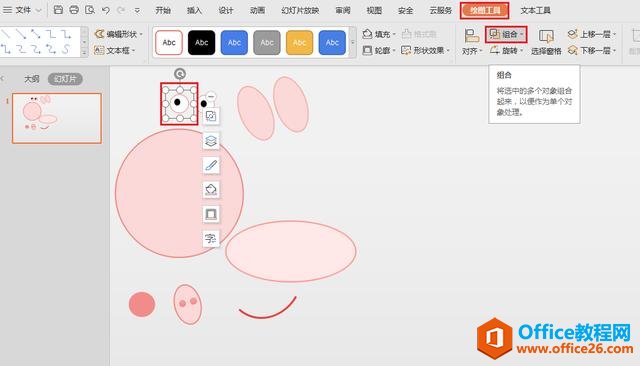Open Print Preview icon in quick access bar
640x366 pixels.
(90, 10)
